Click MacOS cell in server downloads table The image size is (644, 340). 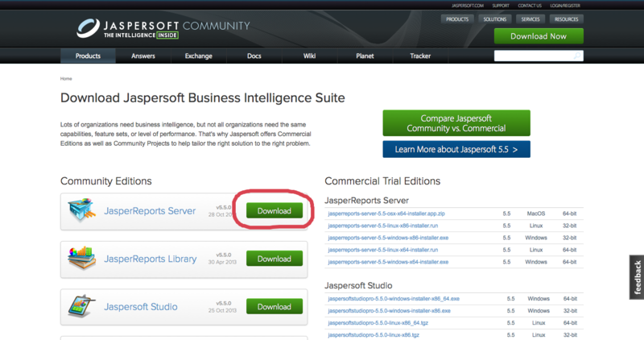(536, 214)
